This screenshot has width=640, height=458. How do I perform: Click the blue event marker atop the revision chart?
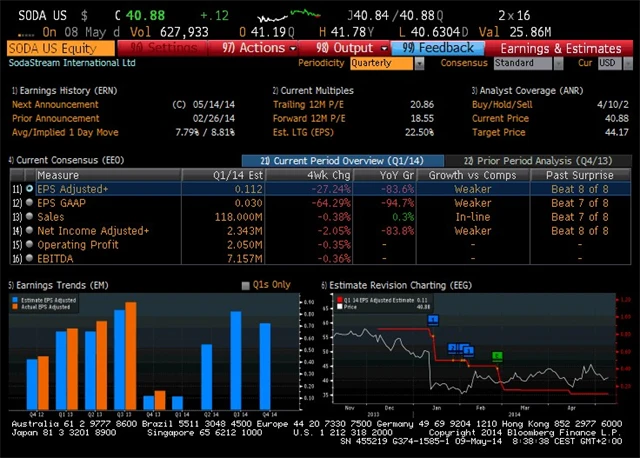(433, 320)
